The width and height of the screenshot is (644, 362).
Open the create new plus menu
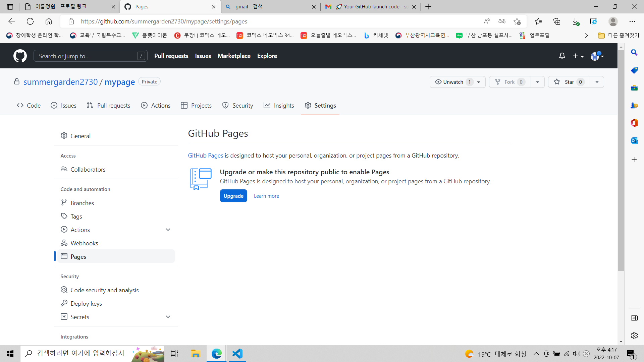(x=578, y=56)
